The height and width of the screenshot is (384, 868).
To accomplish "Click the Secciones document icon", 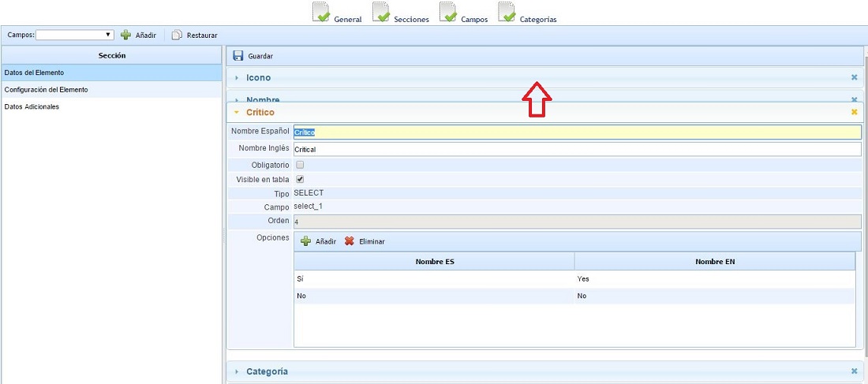I will pyautogui.click(x=381, y=13).
